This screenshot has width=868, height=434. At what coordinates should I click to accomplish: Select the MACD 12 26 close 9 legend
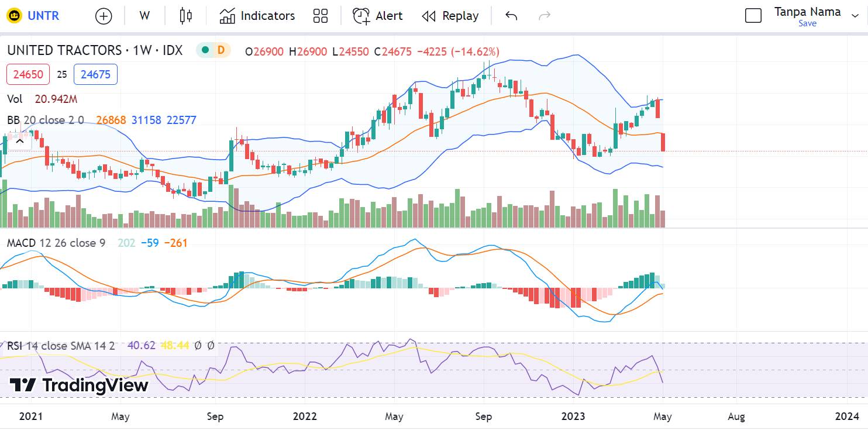pos(56,243)
